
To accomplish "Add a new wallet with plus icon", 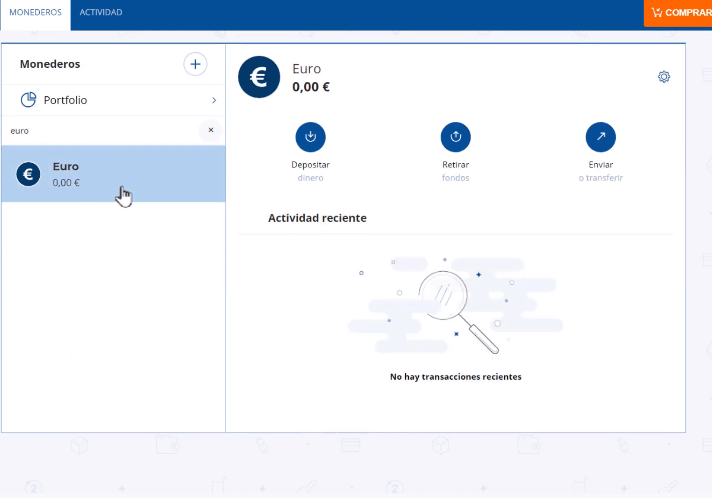I will (195, 64).
